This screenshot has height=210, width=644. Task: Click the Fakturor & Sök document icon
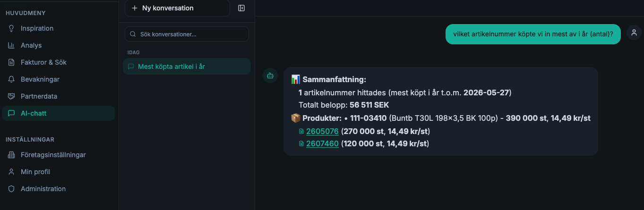11,62
